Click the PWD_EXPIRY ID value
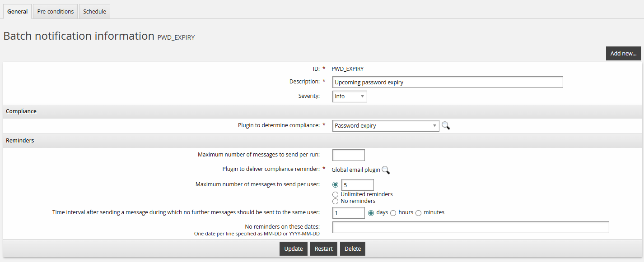Screen dimensions: 644x262 (348, 69)
